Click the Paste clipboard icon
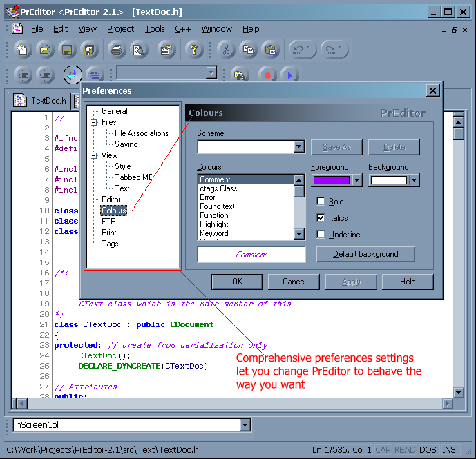 (270, 50)
